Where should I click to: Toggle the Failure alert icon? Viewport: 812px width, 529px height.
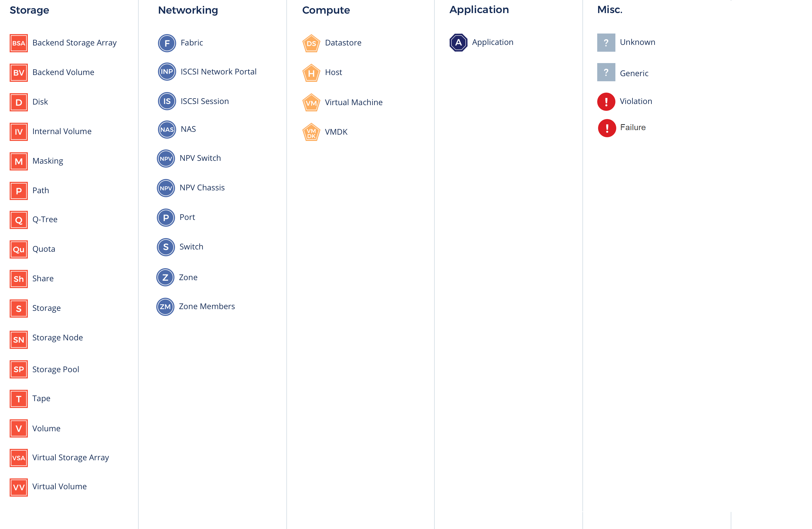click(x=607, y=127)
